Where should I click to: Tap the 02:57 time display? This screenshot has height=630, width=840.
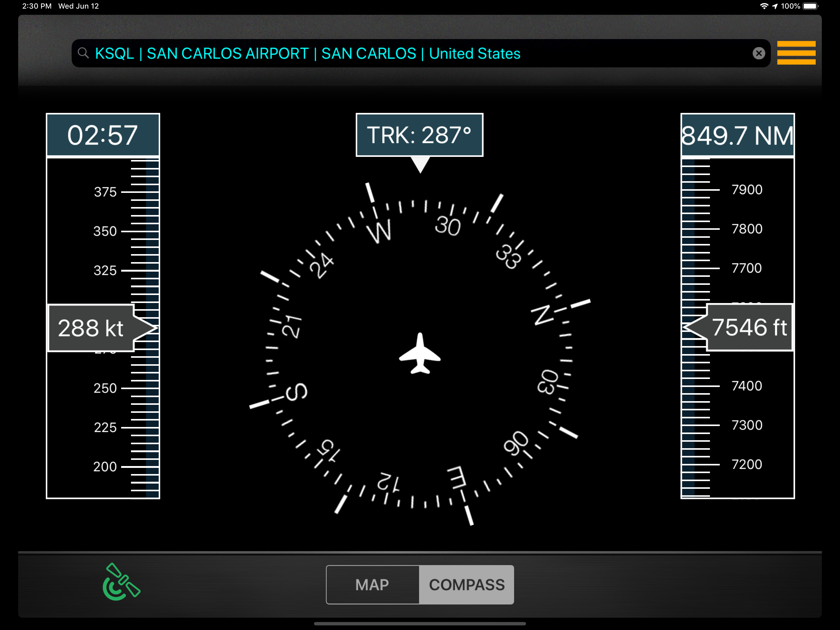click(102, 135)
